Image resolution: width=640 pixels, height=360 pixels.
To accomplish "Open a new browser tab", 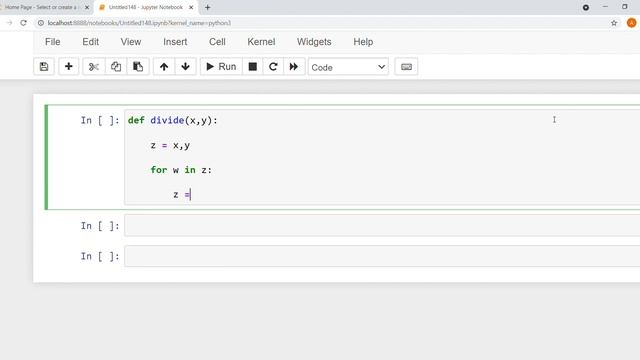I will tap(208, 7).
